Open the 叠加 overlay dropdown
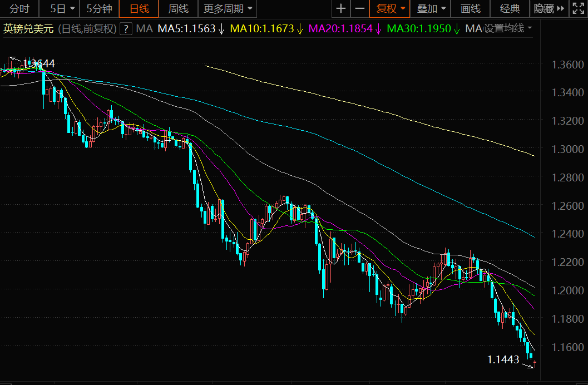The image size is (588, 385). click(430, 8)
